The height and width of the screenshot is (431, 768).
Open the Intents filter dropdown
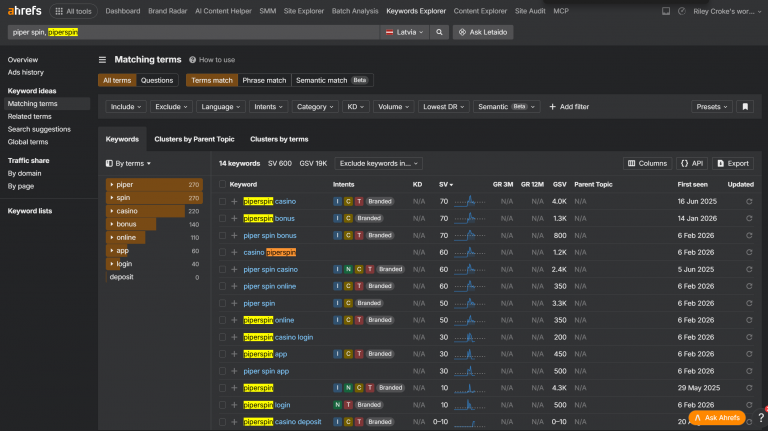point(268,107)
